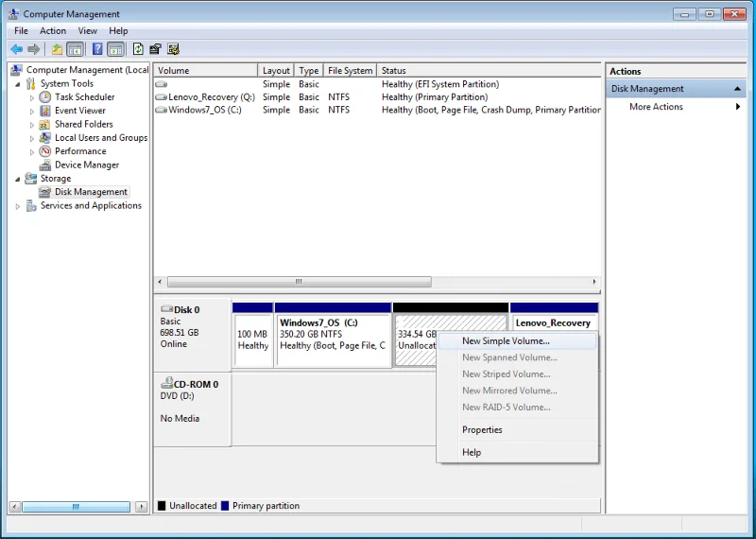
Task: Sort by the Layout column header
Action: click(x=276, y=71)
